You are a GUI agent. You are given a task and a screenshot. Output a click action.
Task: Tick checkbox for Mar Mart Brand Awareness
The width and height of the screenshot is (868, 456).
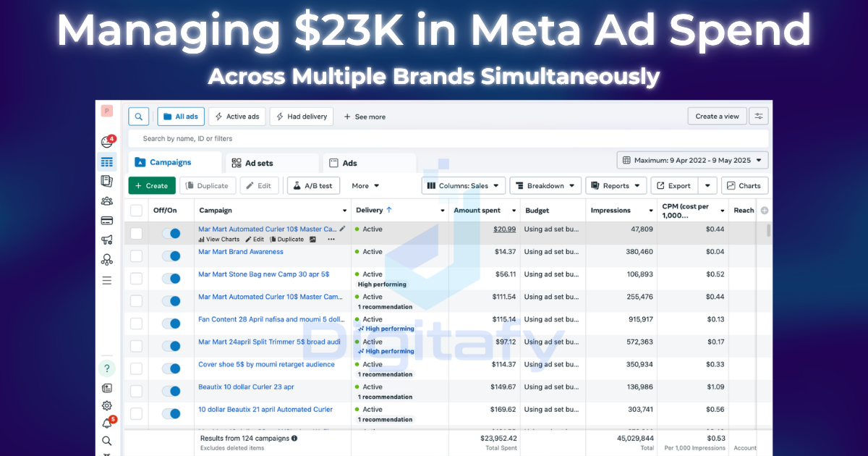coord(137,256)
